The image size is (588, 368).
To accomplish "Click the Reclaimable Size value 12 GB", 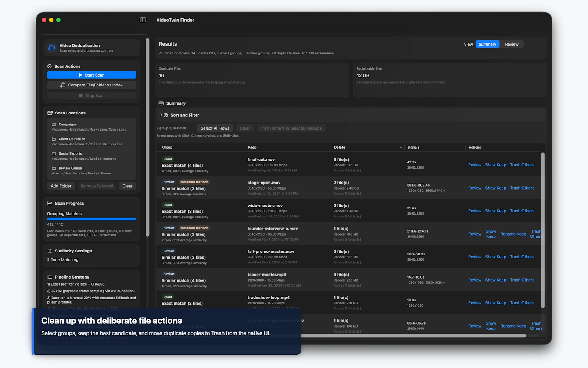I will pyautogui.click(x=363, y=75).
